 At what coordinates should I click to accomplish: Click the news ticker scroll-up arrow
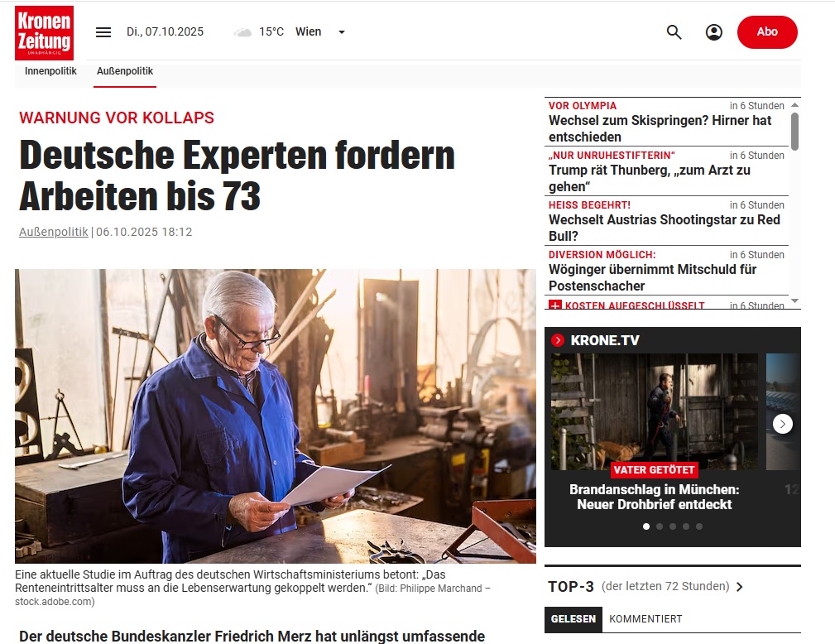point(794,105)
